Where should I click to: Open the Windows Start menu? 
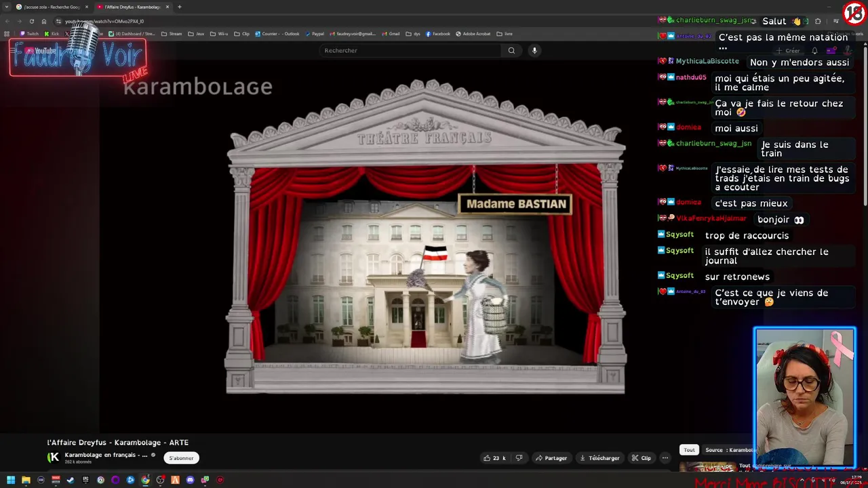11,480
